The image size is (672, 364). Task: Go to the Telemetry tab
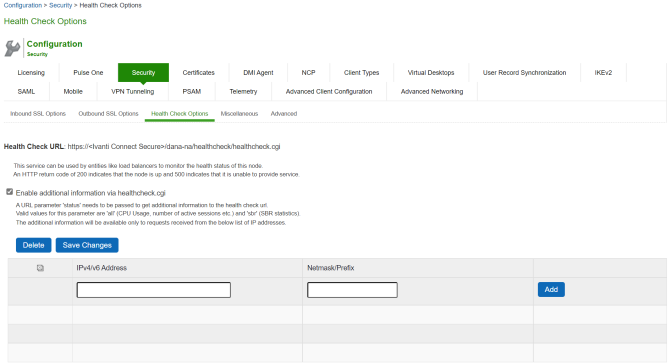[243, 91]
